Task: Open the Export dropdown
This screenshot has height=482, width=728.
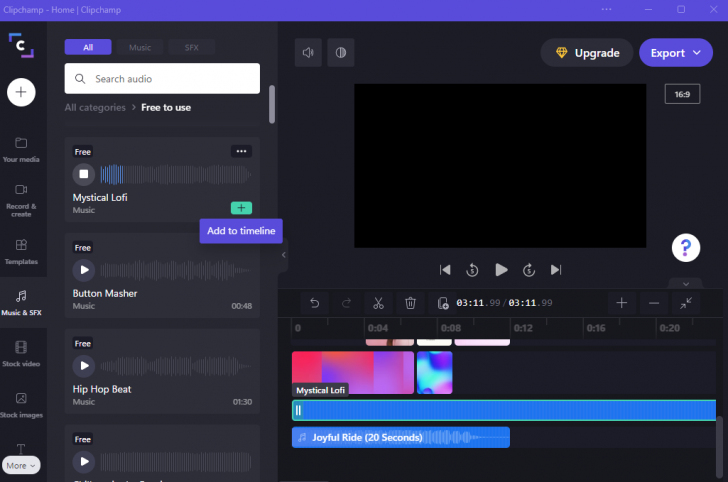Action: click(x=676, y=53)
